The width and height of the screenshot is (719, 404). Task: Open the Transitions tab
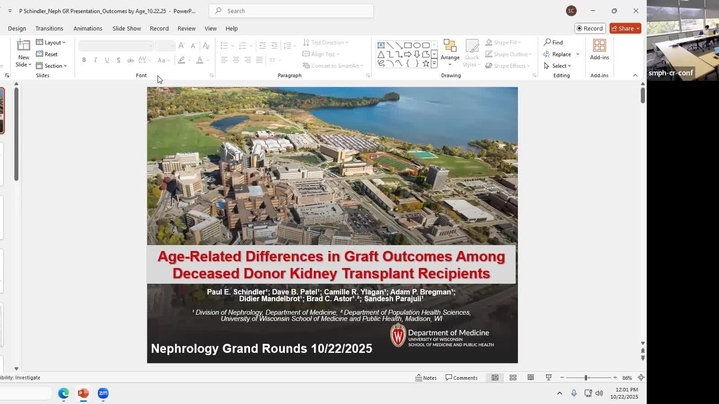49,28
